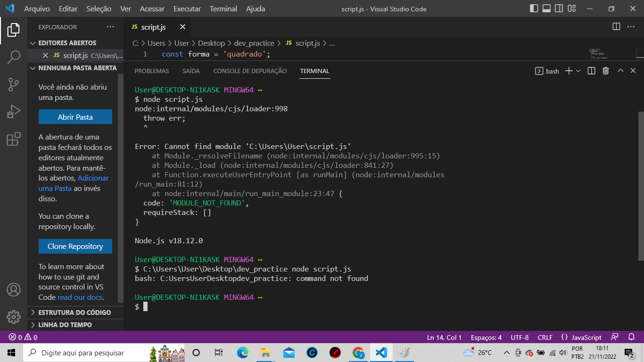Open the Terminal menu
The height and width of the screenshot is (362, 644).
pos(223,8)
